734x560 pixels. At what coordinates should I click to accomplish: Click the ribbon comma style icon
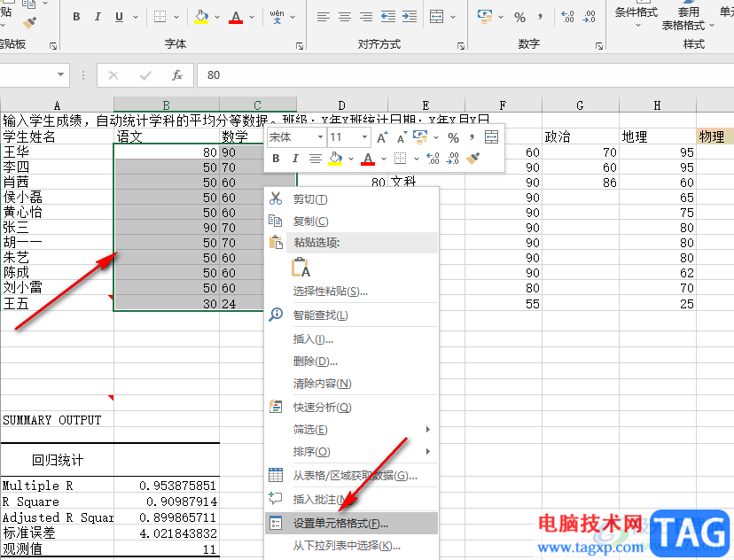click(540, 17)
